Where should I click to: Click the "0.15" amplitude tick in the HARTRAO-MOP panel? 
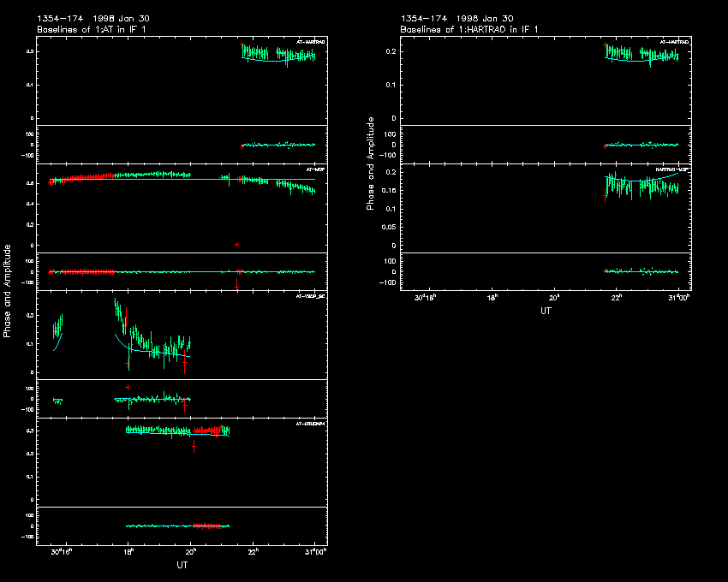pos(389,191)
